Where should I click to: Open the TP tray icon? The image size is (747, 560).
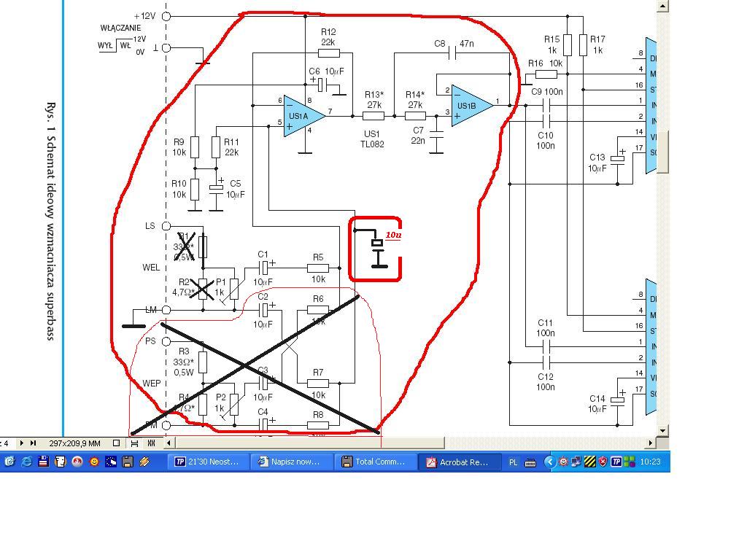tap(616, 462)
